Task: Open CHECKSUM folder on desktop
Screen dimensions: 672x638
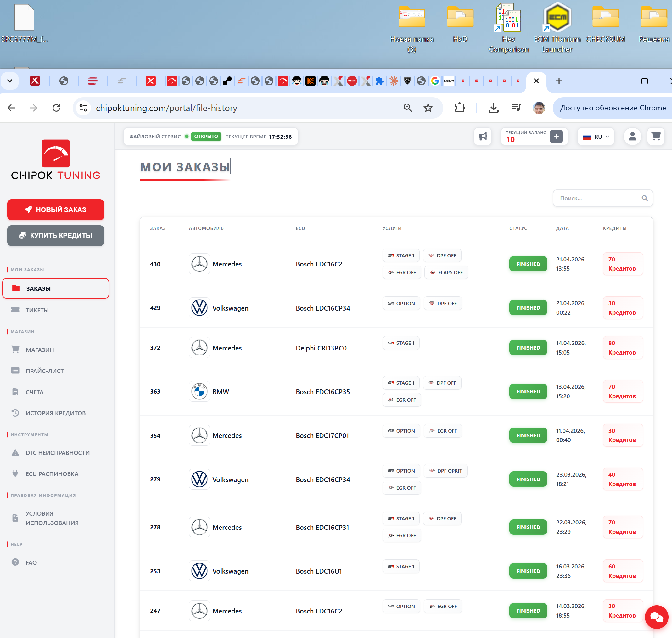Action: tap(605, 24)
